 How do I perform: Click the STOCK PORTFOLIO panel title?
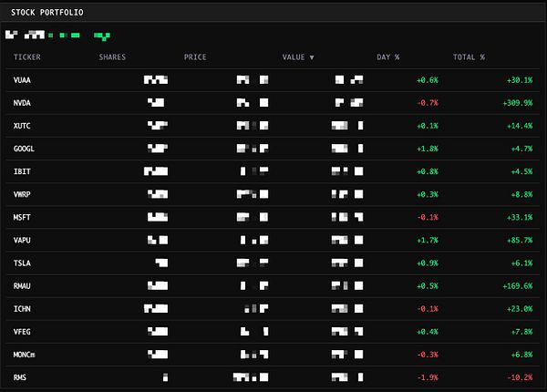point(47,13)
